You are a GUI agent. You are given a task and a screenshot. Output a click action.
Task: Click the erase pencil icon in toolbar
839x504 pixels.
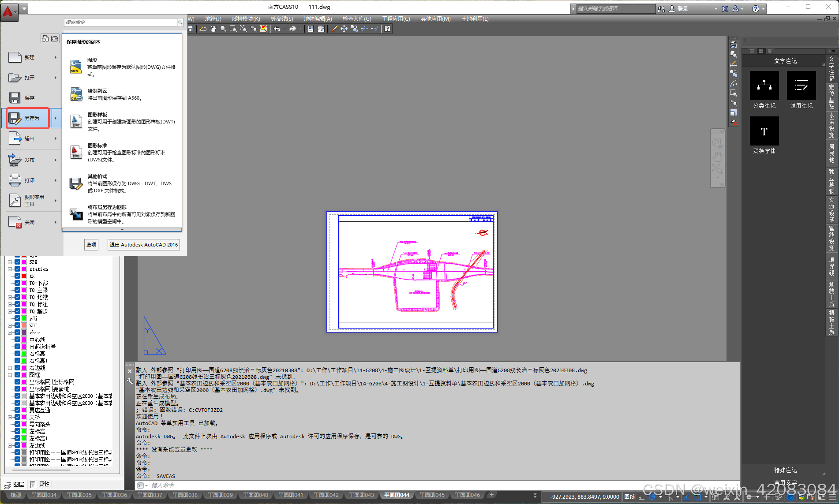(x=203, y=29)
